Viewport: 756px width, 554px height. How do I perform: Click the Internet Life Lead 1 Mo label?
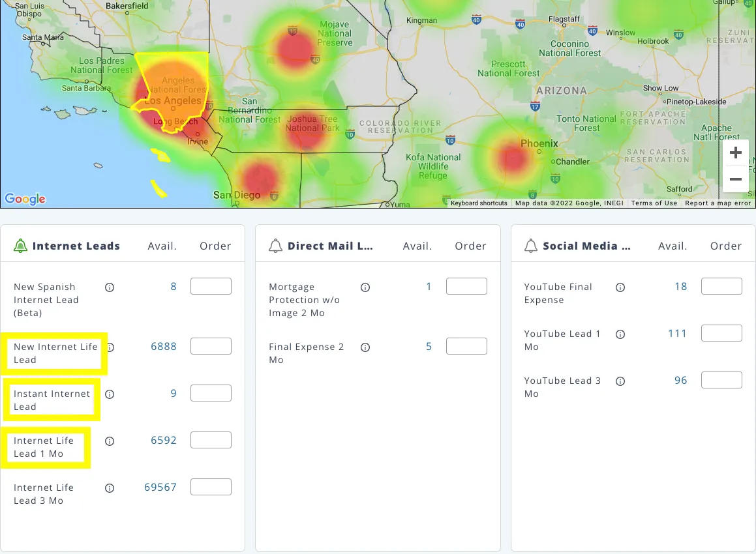point(44,447)
